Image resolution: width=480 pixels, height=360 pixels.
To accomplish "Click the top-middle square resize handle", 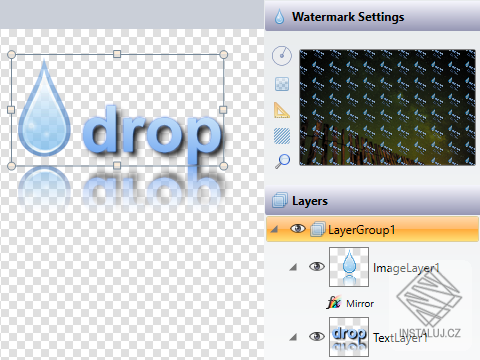I will pyautogui.click(x=117, y=54).
